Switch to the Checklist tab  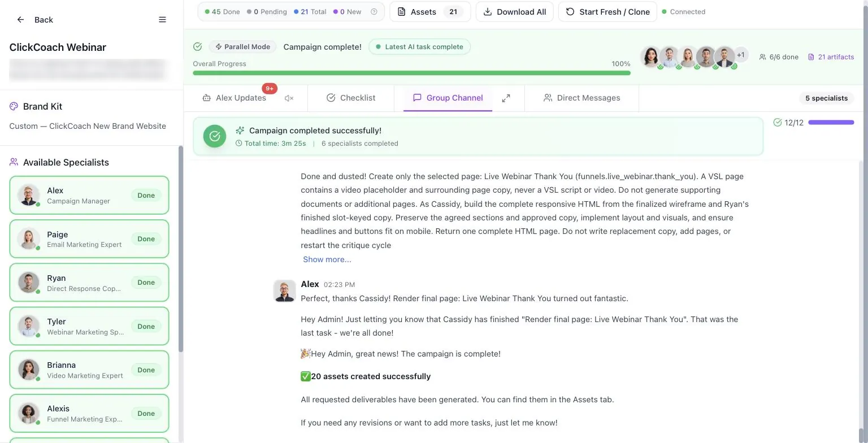351,98
